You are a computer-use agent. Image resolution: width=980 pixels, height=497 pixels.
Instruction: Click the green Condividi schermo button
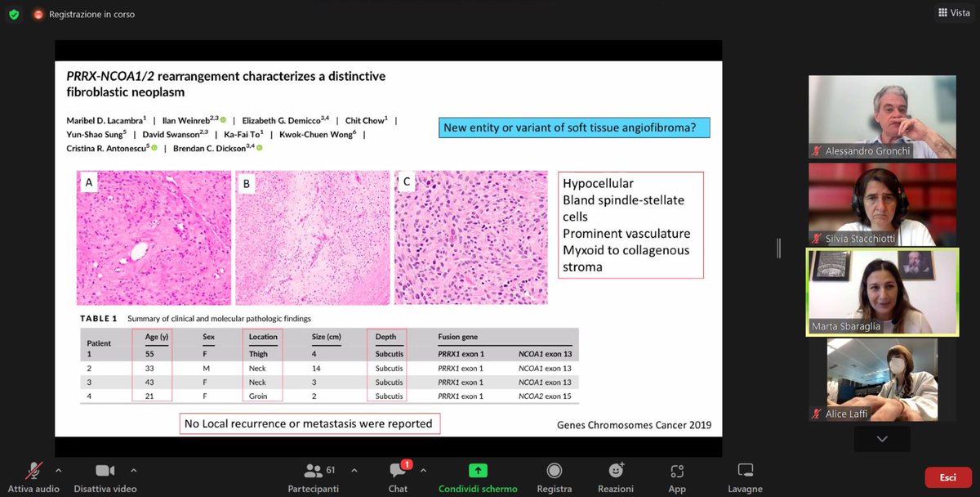(478, 477)
